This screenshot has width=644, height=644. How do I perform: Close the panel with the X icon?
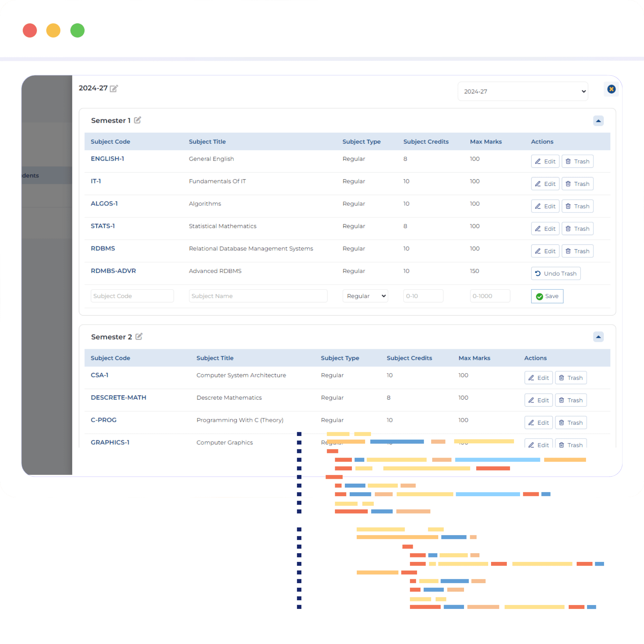[611, 89]
